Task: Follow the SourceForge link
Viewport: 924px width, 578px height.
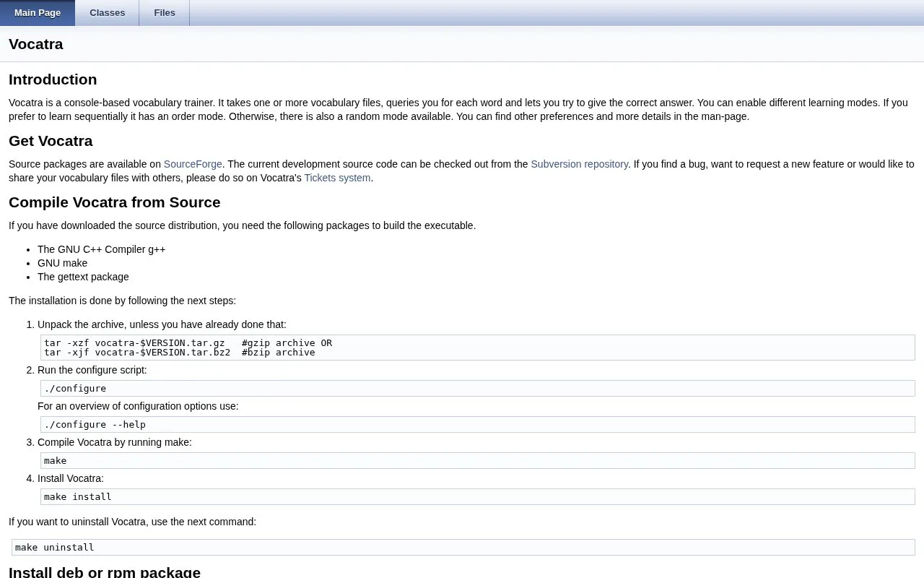Action: (193, 164)
